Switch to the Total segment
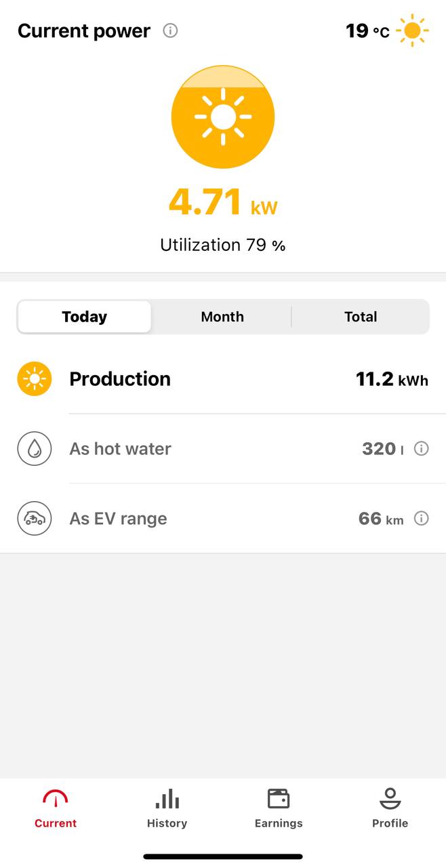The width and height of the screenshot is (446, 868). 361,317
